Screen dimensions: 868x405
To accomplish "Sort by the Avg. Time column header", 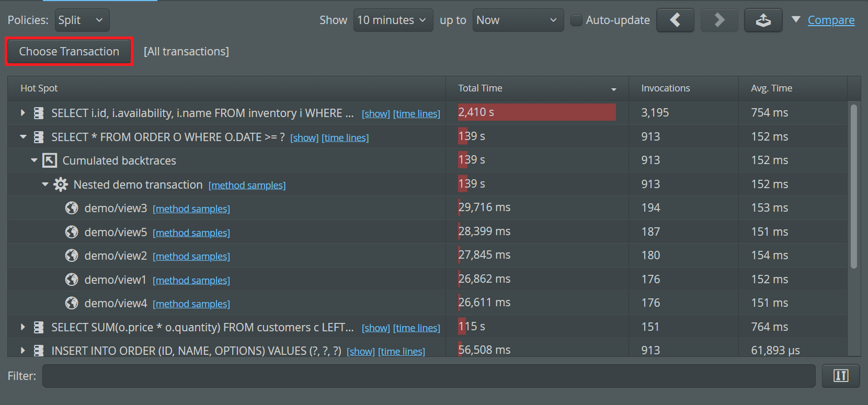I will 771,88.
